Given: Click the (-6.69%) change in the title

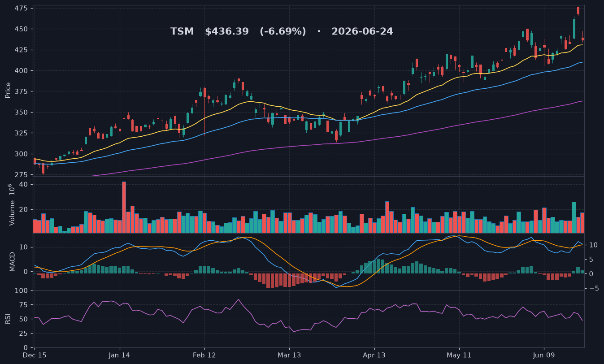Looking at the screenshot, I should (283, 32).
